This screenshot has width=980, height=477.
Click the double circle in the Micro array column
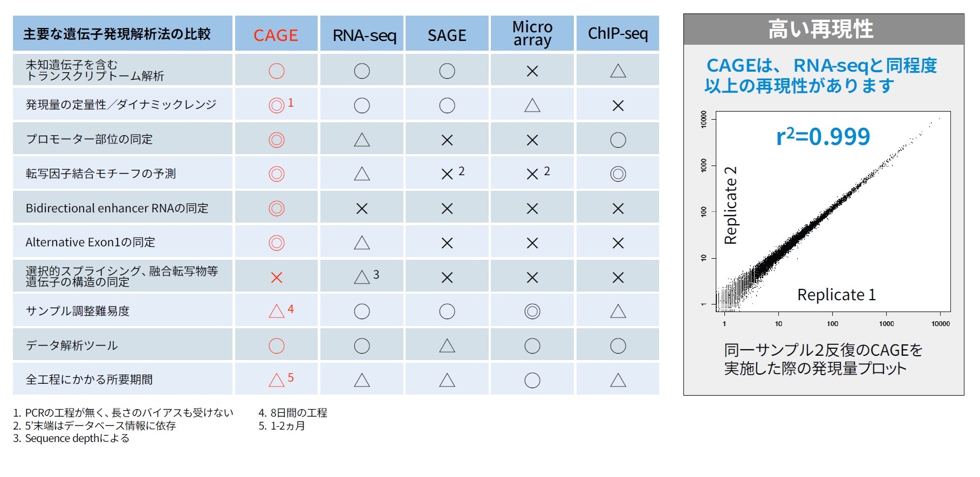point(532,312)
